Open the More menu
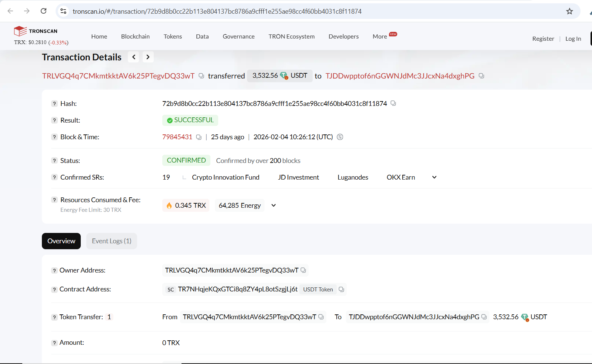This screenshot has width=592, height=364. click(380, 36)
